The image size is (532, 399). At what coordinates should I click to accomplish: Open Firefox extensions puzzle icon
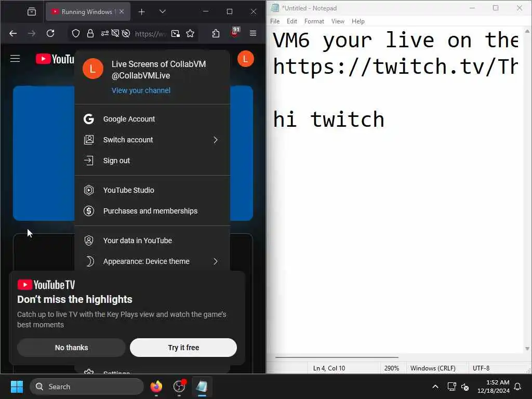click(x=216, y=34)
